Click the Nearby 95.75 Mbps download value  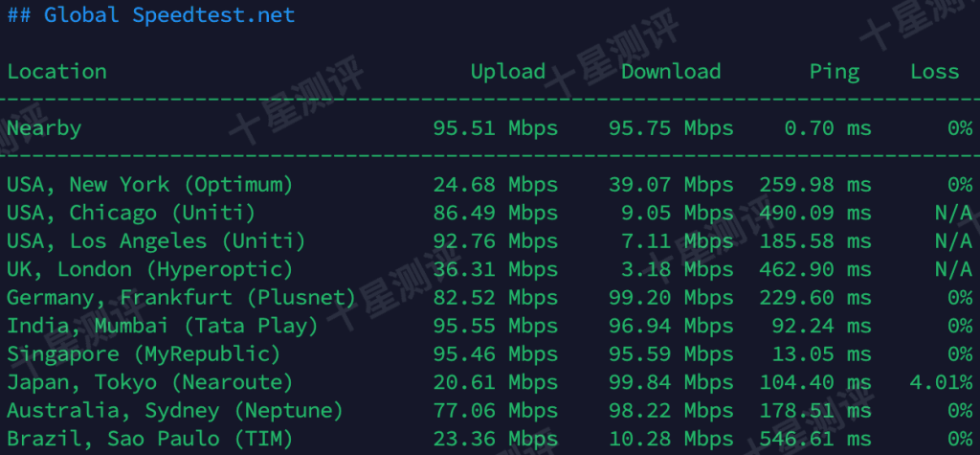[x=670, y=128]
